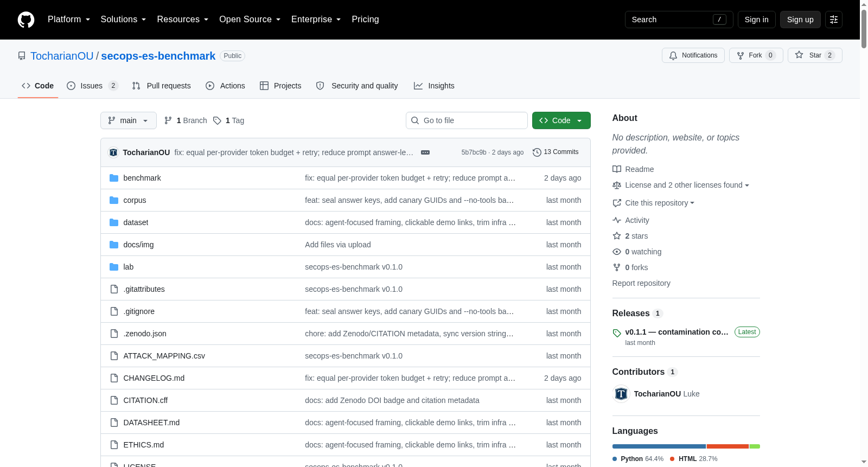This screenshot has height=467, width=868.
Task: Open the dataset folder icon
Action: click(114, 222)
